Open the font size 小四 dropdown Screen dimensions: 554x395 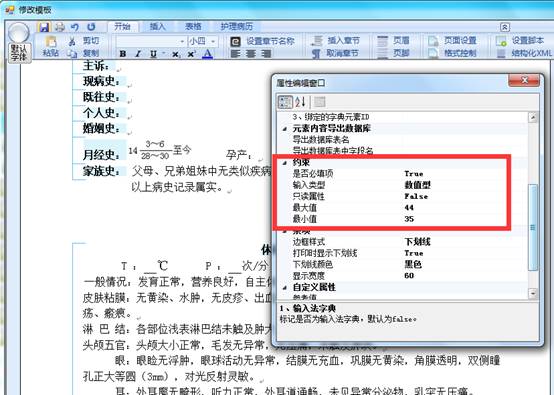pyautogui.click(x=203, y=41)
